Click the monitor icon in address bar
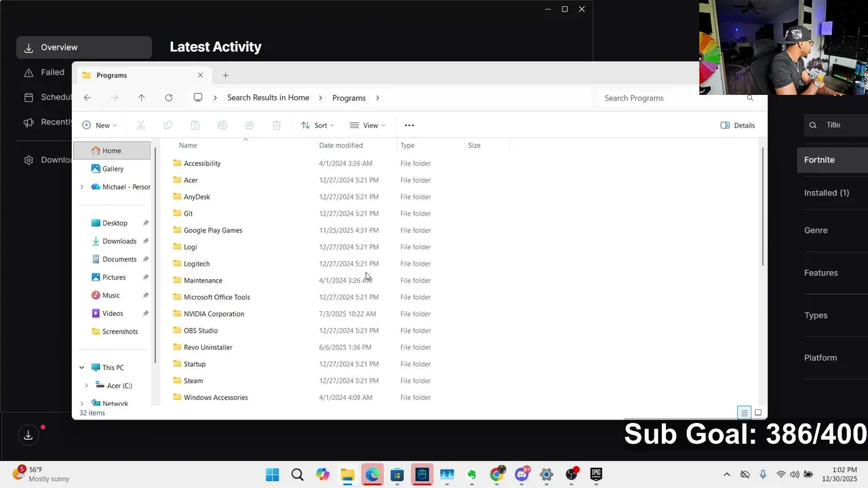 (x=198, y=98)
